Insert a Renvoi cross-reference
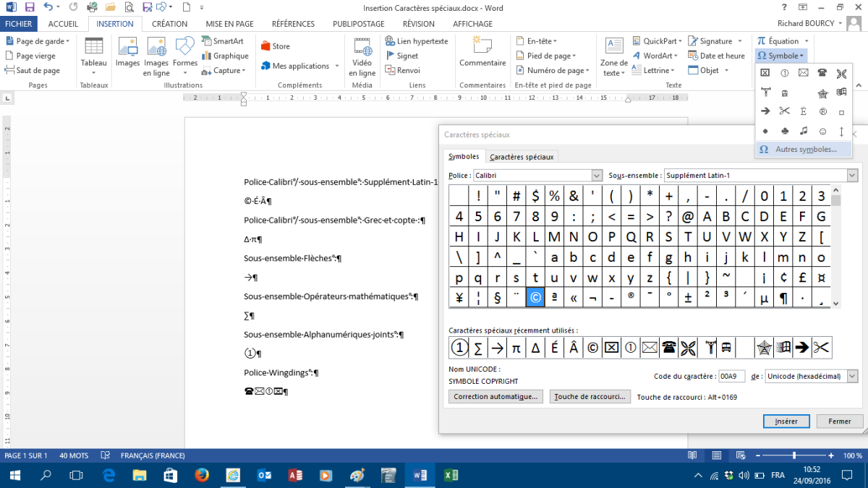868x488 pixels. click(x=403, y=70)
